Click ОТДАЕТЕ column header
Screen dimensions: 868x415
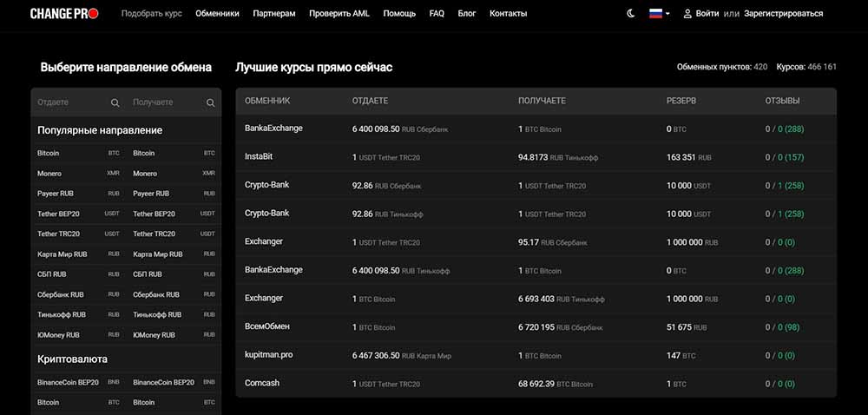pyautogui.click(x=371, y=102)
